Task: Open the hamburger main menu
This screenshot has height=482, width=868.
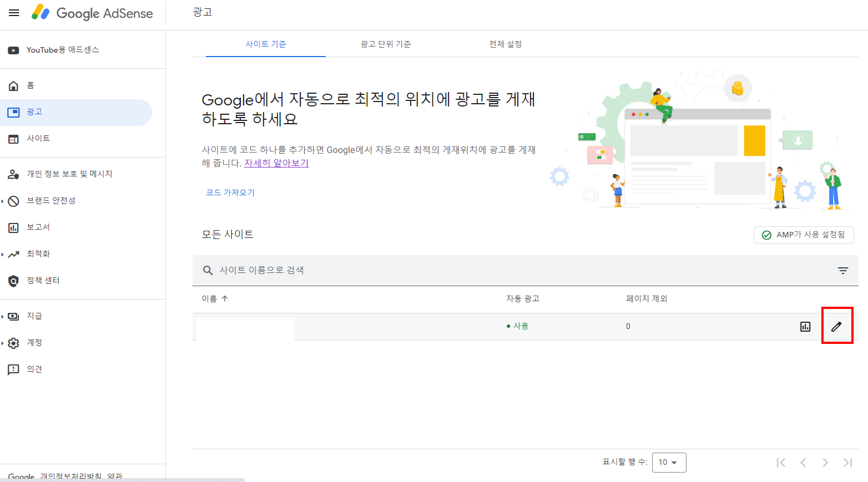Action: pos(14,13)
